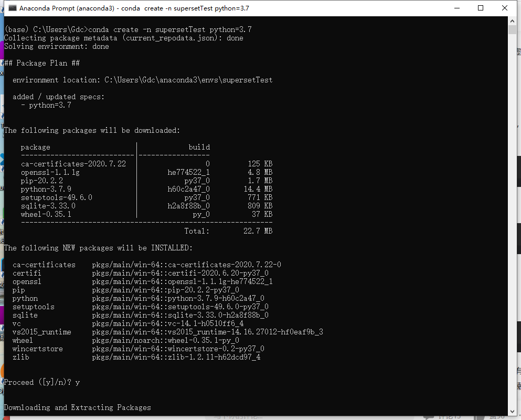Click the scrollbar down arrow
Screen dimensions: 521x420
pyautogui.click(x=512, y=412)
